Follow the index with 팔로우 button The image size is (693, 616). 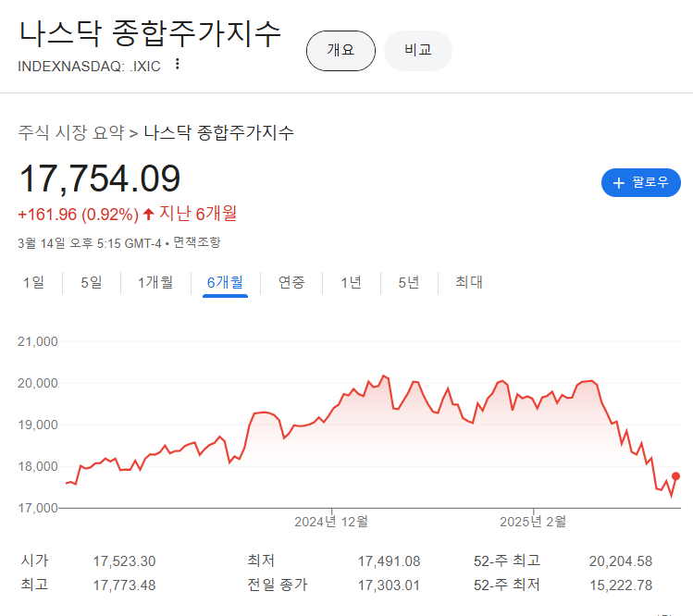[x=641, y=182]
